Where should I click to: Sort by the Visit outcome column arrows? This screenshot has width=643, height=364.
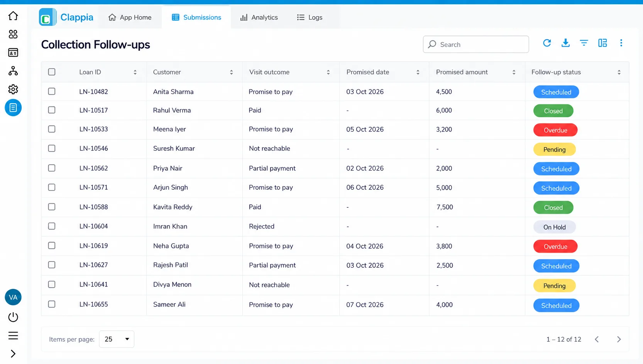[x=328, y=72]
